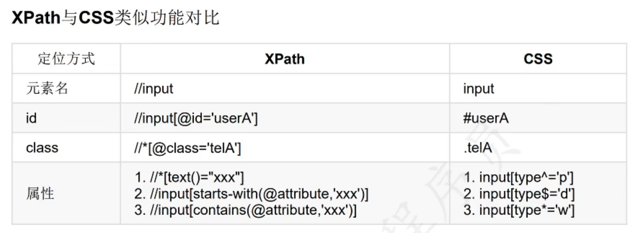Click the CSS line "input[type^='p']"
The width and height of the screenshot is (644, 233).
[x=519, y=178]
